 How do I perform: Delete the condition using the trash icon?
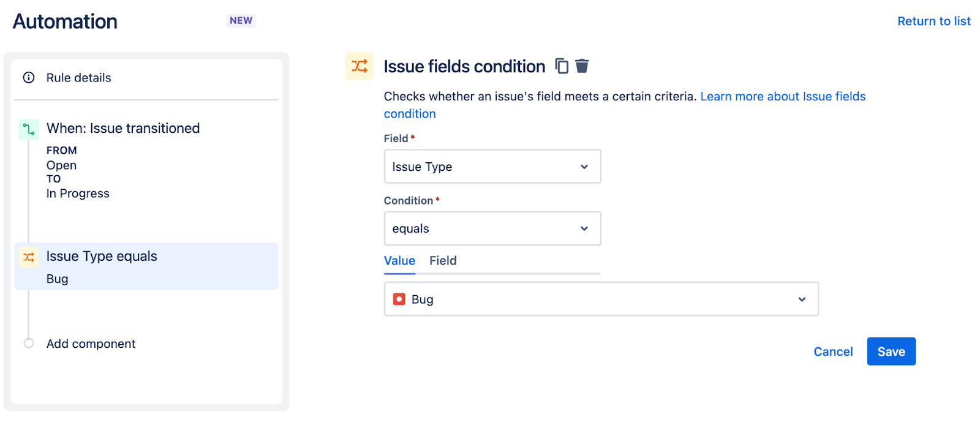(x=582, y=66)
